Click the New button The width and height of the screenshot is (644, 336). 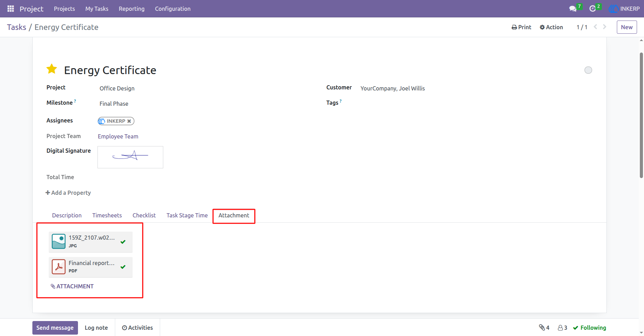pos(627,27)
